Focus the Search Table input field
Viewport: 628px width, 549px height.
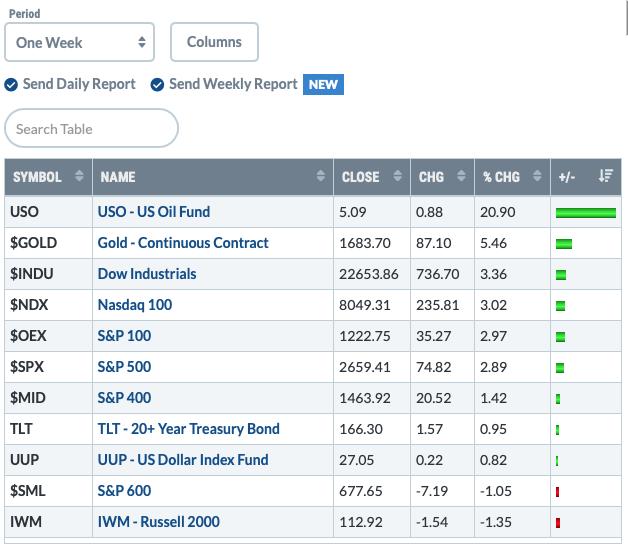point(91,129)
